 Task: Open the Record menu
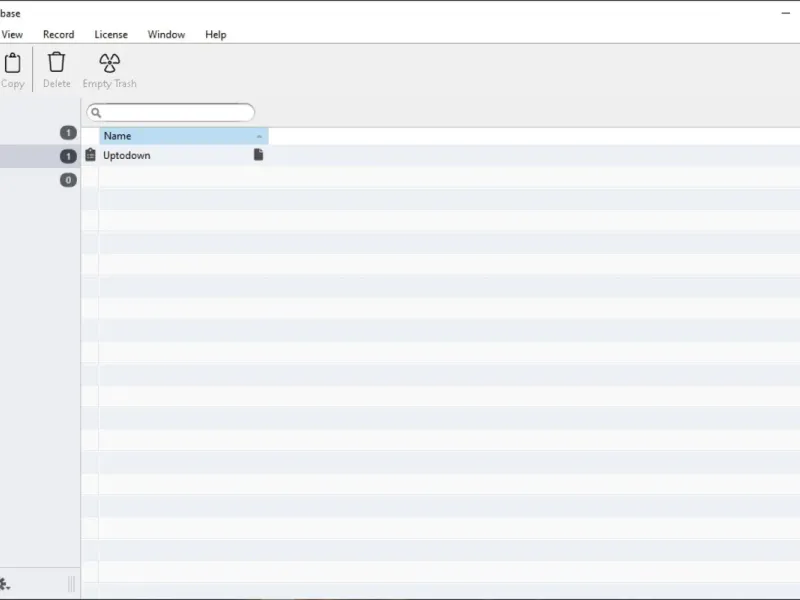tap(59, 35)
